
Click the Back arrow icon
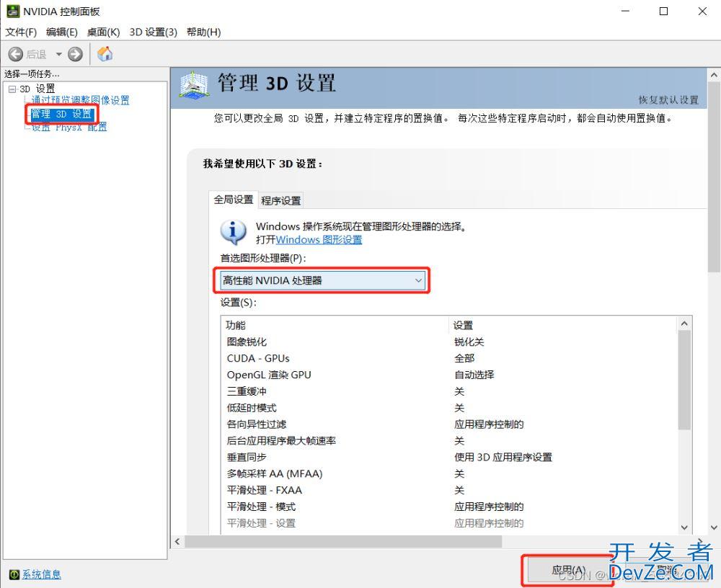15,54
